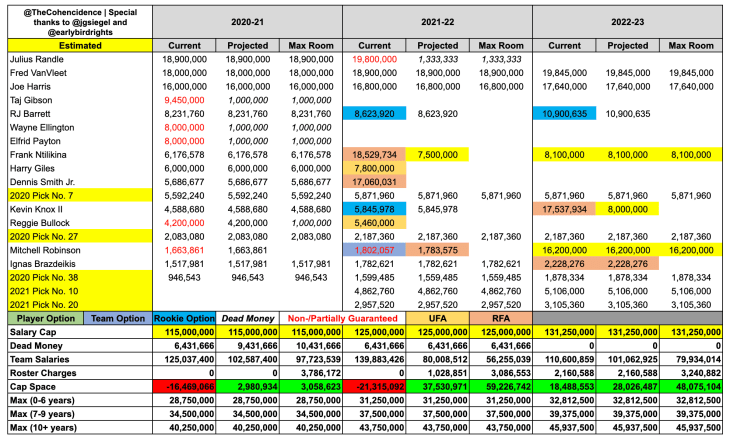
Task: Click Julius Randle's red "19,800,000" value
Action: (x=374, y=59)
